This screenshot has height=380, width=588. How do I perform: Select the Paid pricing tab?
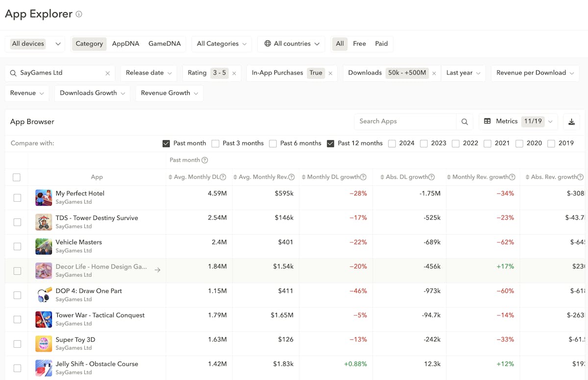click(x=381, y=44)
